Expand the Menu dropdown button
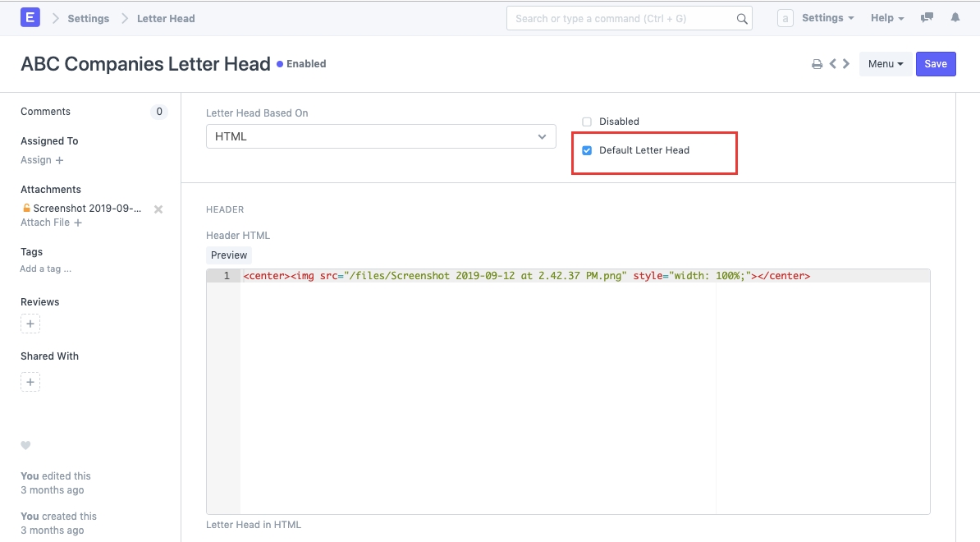Viewport: 980px width, 542px height. pos(885,64)
